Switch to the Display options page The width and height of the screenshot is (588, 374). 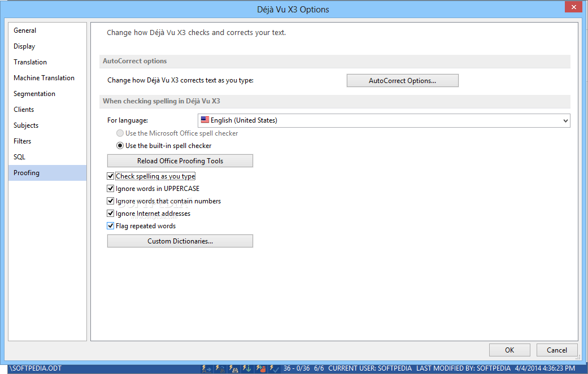tap(47, 46)
